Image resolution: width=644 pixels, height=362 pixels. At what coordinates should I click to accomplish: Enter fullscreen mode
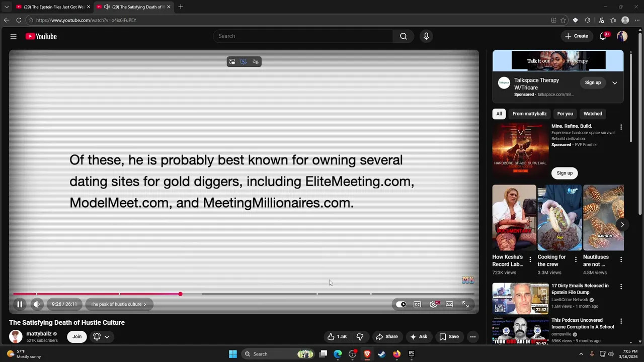465,304
